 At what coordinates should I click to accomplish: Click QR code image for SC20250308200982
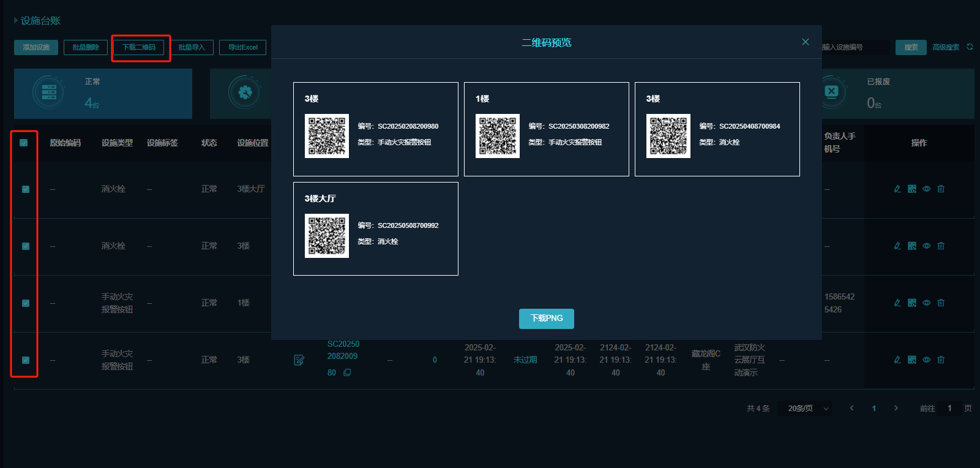click(498, 136)
